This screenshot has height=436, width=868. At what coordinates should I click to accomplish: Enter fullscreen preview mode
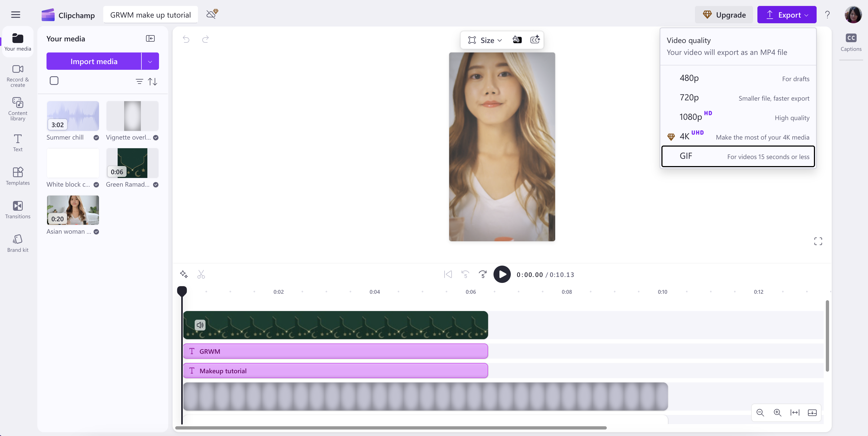coord(818,241)
